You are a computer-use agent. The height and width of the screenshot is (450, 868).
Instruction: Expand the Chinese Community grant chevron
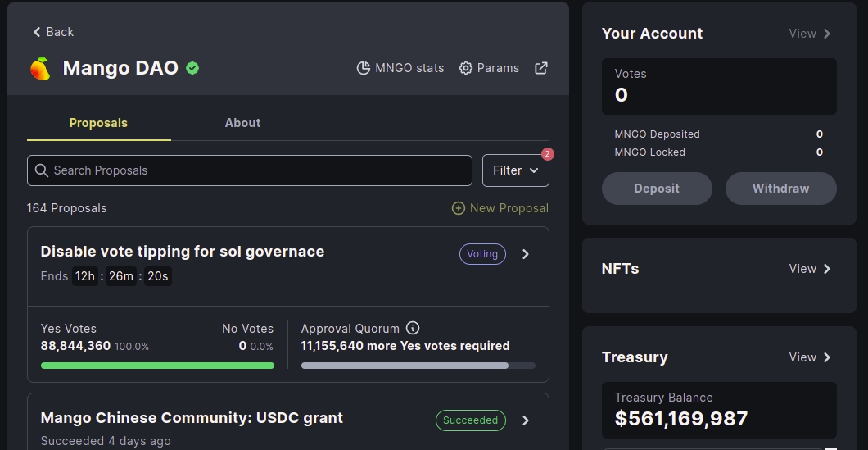526,420
